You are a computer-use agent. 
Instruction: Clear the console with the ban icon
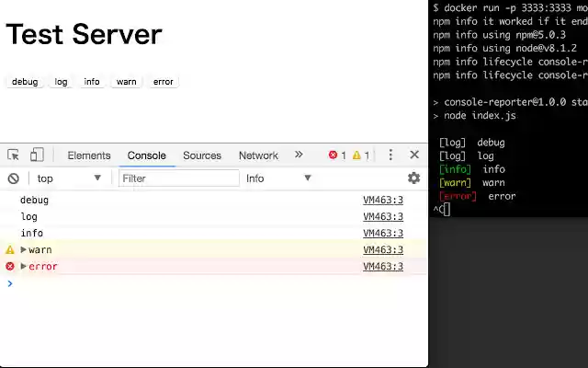(14, 178)
